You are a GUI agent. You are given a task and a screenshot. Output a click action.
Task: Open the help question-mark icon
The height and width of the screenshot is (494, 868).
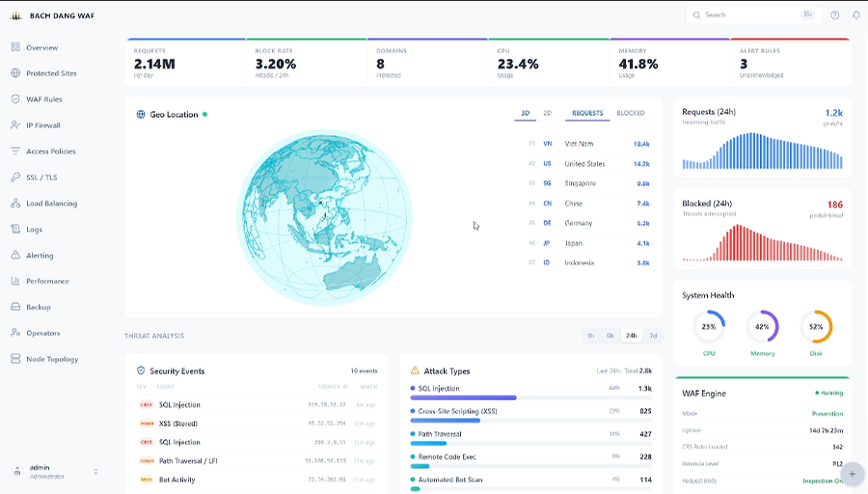click(x=835, y=15)
